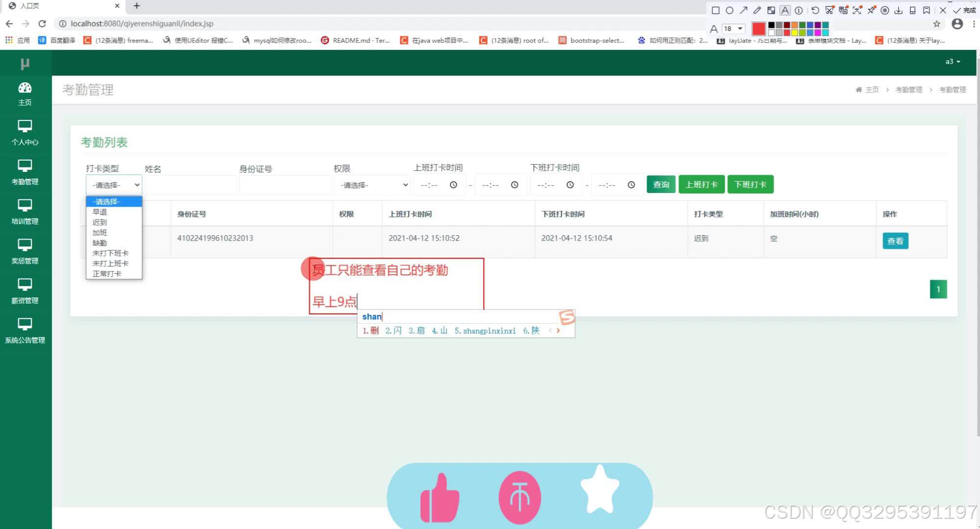Image resolution: width=980 pixels, height=529 pixels.
Task: Click the white star favorite icon
Action: (600, 489)
